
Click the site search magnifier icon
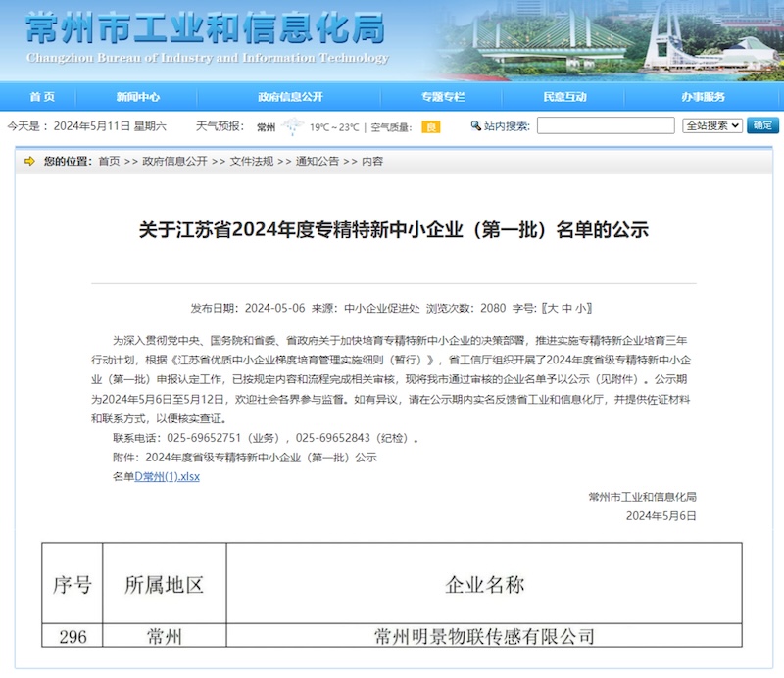pyautogui.click(x=476, y=125)
